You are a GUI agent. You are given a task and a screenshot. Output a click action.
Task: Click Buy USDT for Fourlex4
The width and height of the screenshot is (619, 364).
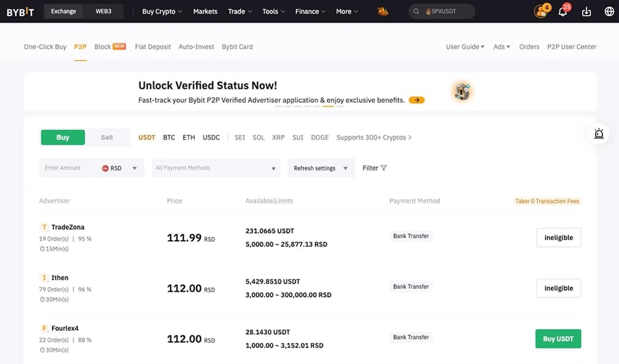coord(558,339)
